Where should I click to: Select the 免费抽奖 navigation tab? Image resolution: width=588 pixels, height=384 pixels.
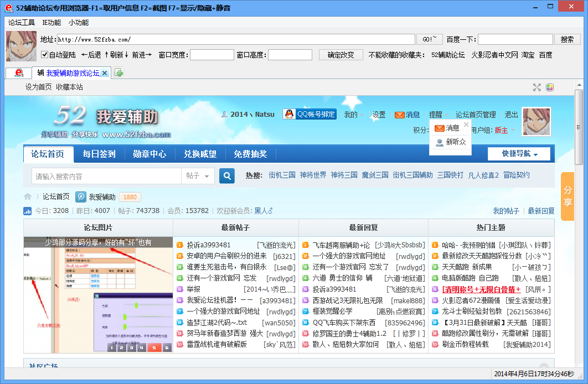[x=250, y=154]
